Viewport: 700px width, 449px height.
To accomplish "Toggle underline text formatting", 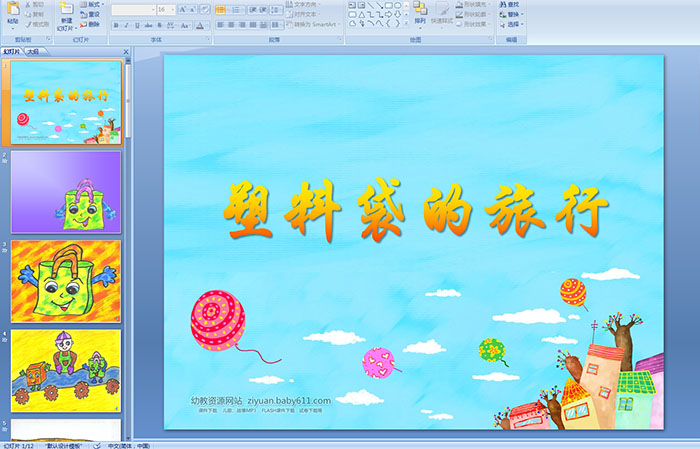I will [136, 24].
